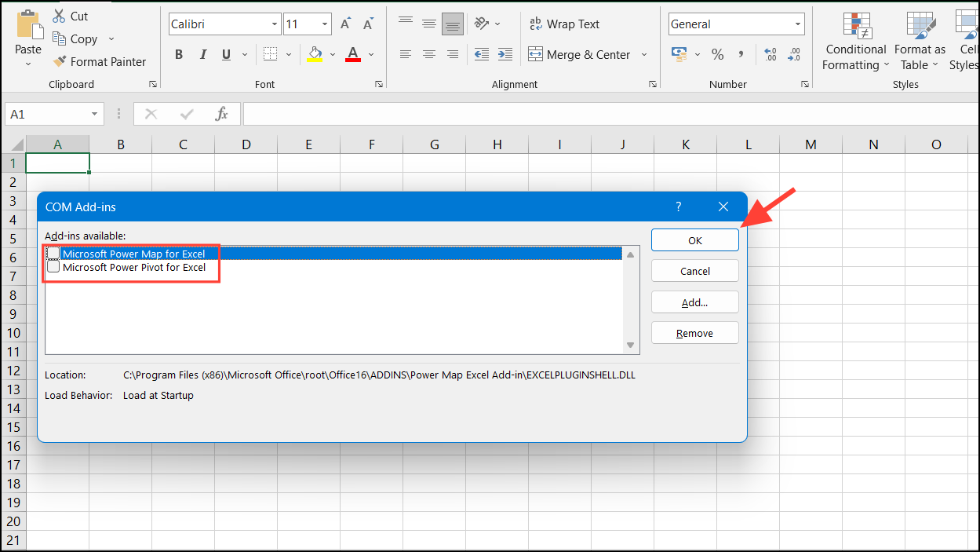980x552 pixels.
Task: Align text left in the cell
Action: pyautogui.click(x=406, y=54)
